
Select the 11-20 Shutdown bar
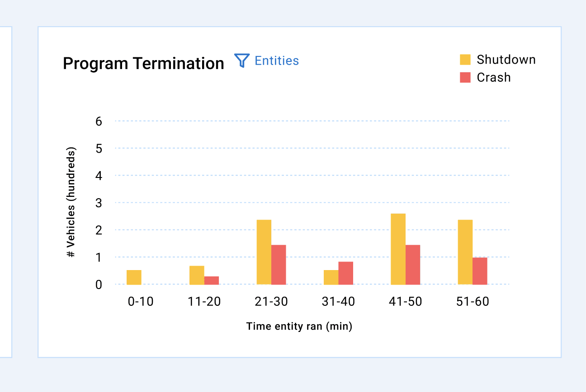coord(197,275)
